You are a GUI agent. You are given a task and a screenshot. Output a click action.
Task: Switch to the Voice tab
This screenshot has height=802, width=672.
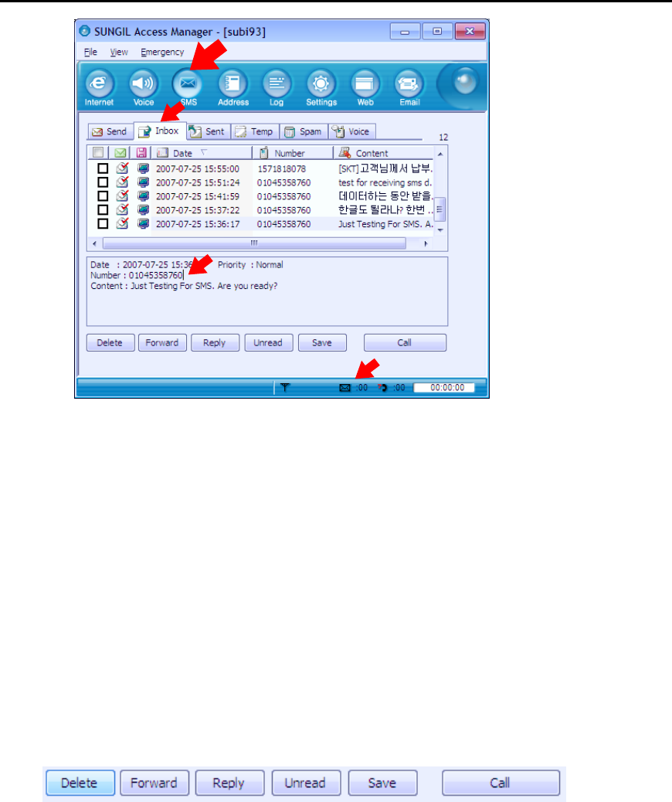click(x=352, y=131)
